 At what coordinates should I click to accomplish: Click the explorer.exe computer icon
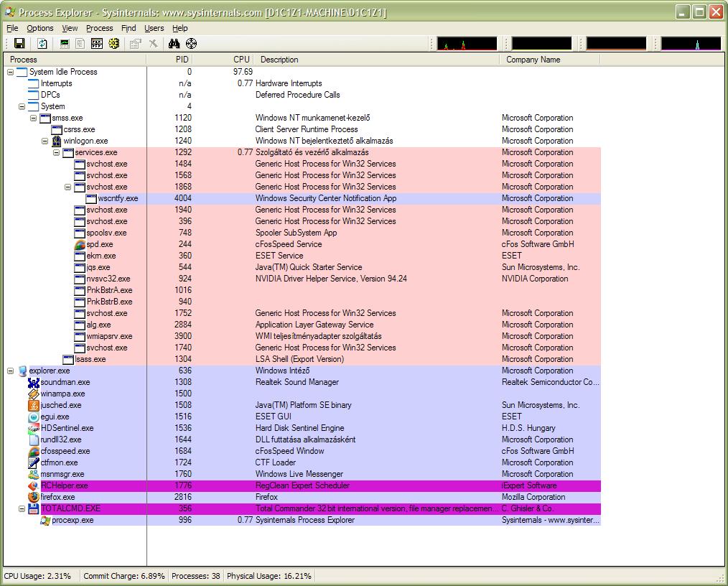point(23,371)
